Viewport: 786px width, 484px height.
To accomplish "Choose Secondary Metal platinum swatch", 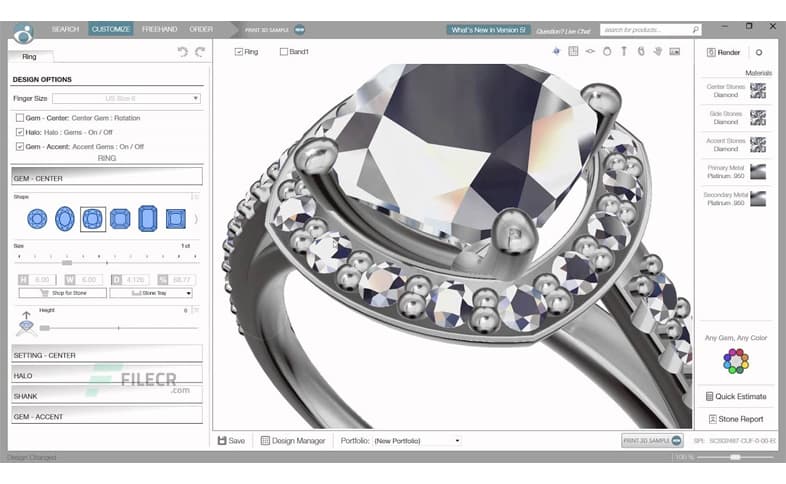I will [758, 199].
